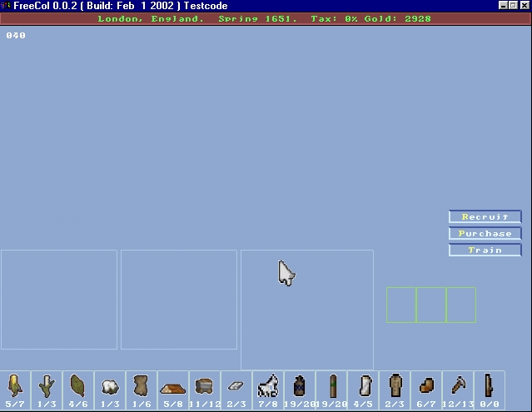This screenshot has width=532, height=412.
Task: Click the '7/8' horses price text
Action: [x=268, y=405]
